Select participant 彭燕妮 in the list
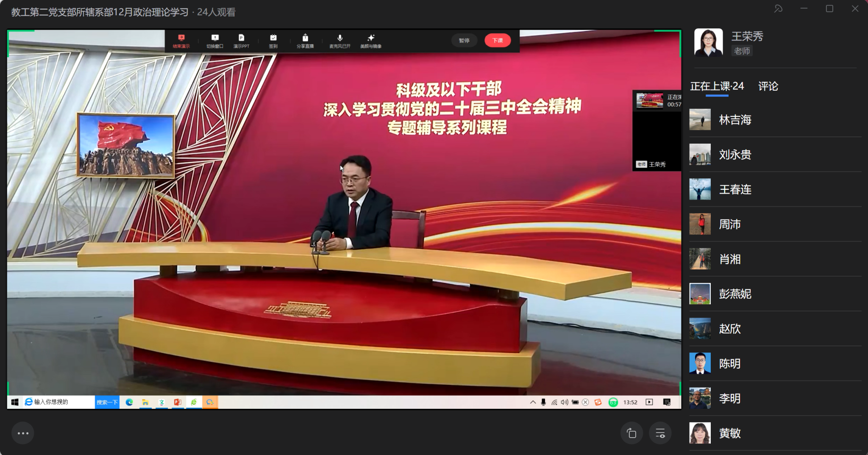 tap(735, 294)
